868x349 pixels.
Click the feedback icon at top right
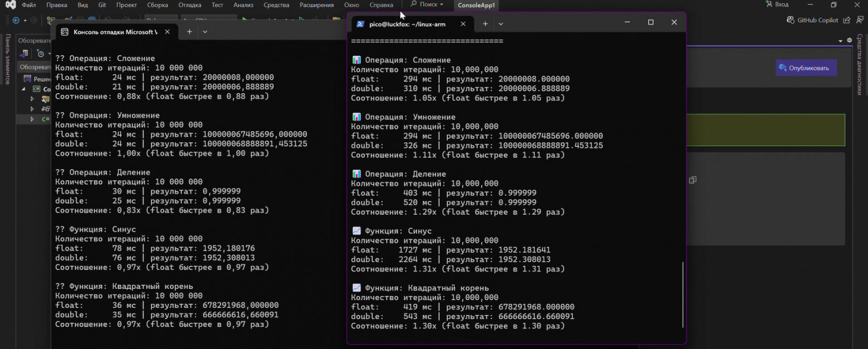click(860, 20)
